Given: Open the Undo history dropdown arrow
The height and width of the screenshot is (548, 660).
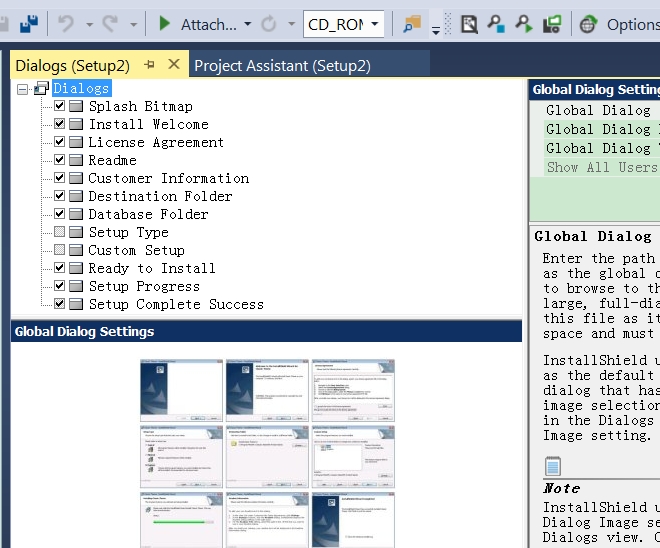Looking at the screenshot, I should click(89, 24).
